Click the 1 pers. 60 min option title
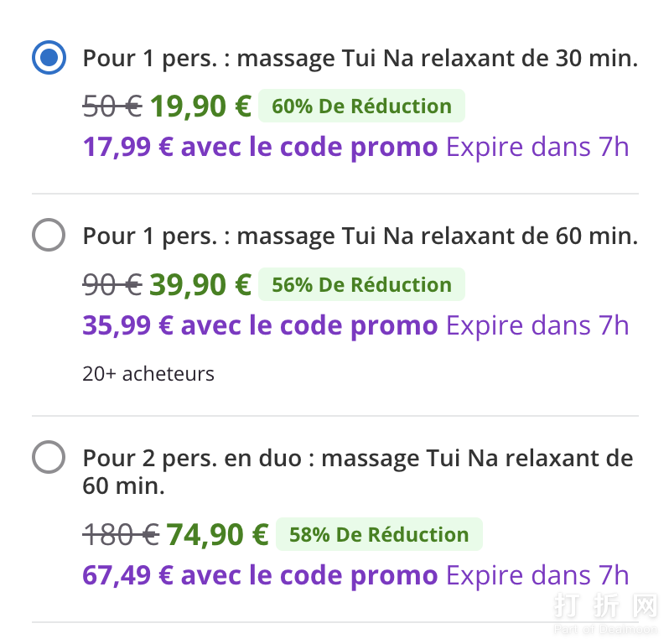Image resolution: width=669 pixels, height=644 pixels. [x=360, y=236]
